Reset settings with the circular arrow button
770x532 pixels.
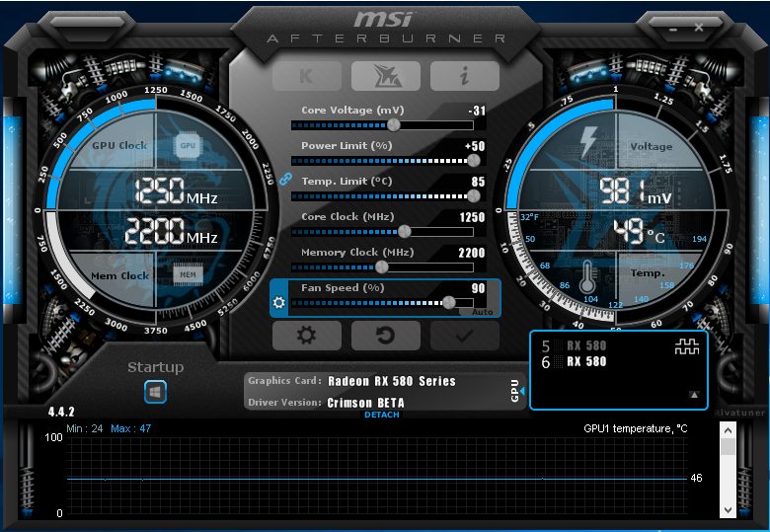click(385, 336)
